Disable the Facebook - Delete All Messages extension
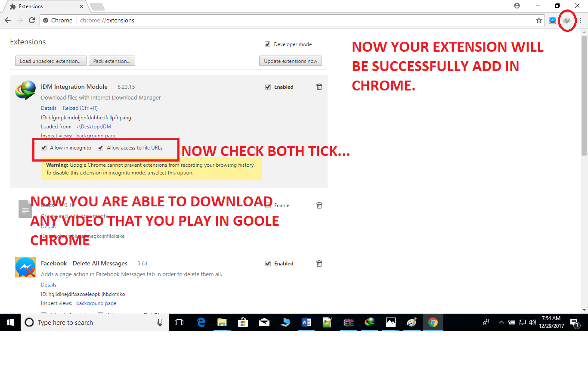The image size is (588, 380). (x=268, y=263)
